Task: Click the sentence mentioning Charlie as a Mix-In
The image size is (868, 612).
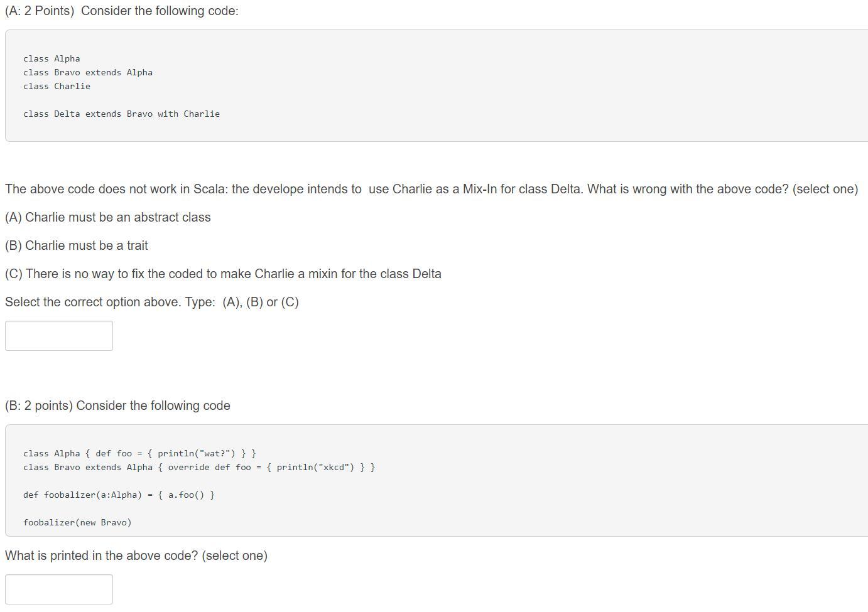Action: [431, 189]
